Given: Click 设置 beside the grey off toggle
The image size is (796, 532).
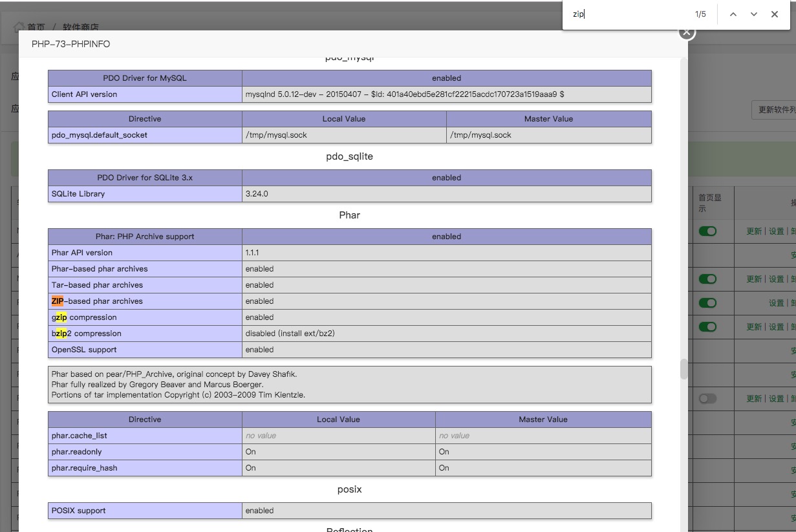Looking at the screenshot, I should coord(776,399).
